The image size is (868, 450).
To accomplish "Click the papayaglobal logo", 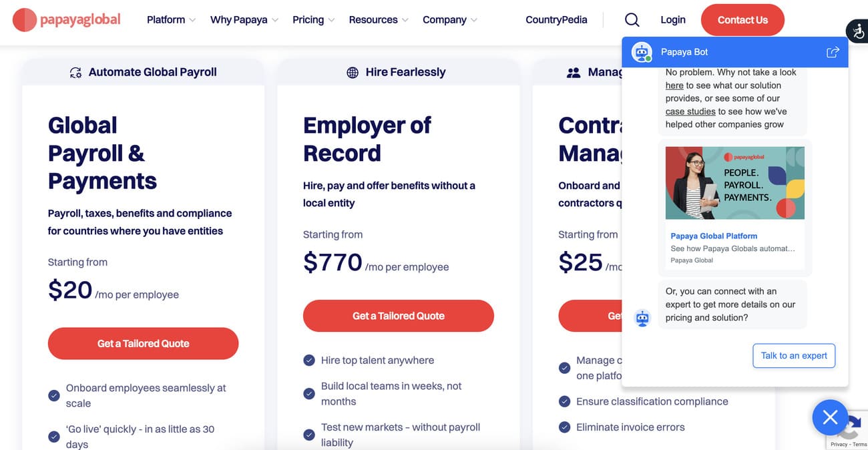I will pos(67,20).
